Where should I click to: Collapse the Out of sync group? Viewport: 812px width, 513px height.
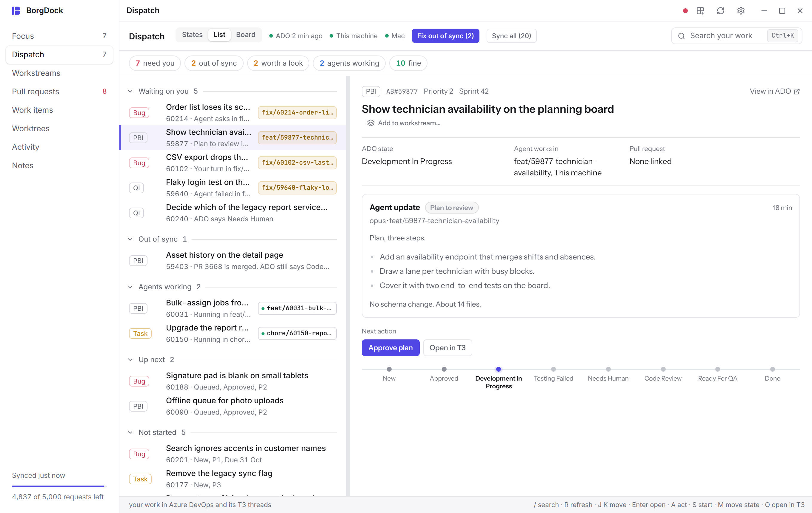pyautogui.click(x=130, y=239)
